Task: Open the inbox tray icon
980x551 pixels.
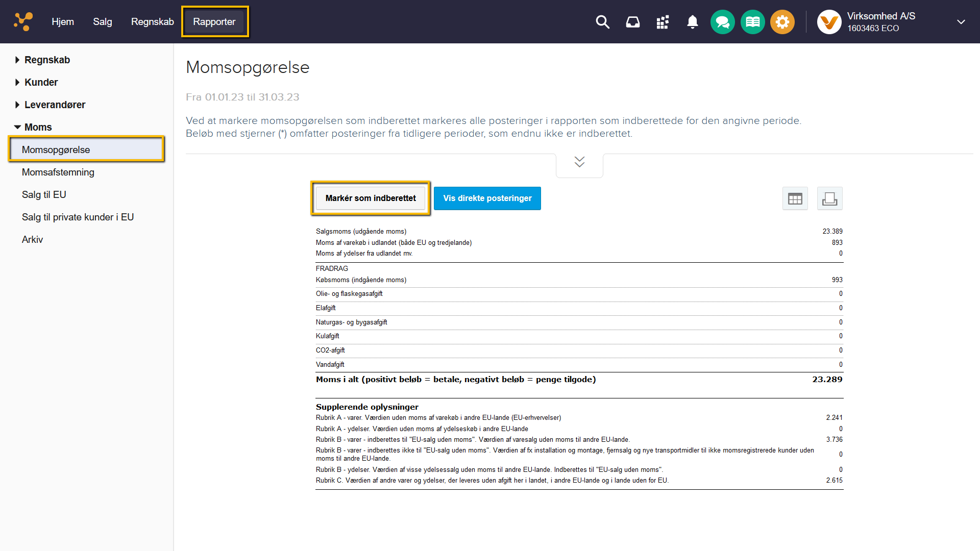Action: 632,22
